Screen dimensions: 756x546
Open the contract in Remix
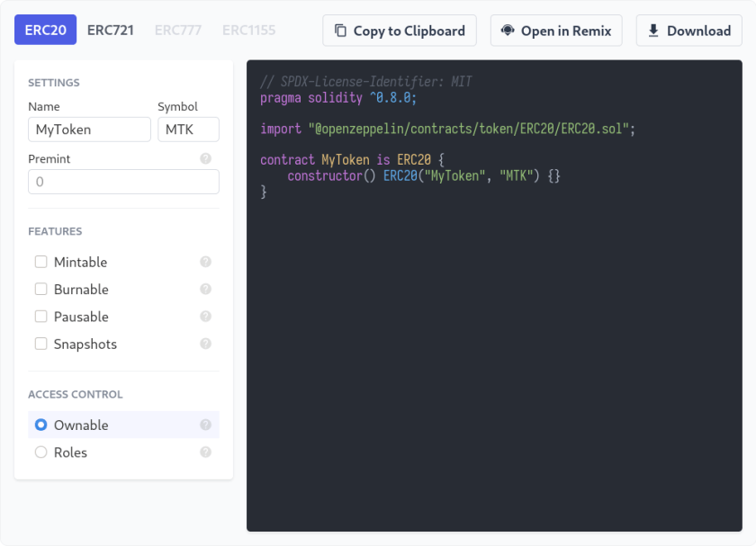[x=556, y=31]
